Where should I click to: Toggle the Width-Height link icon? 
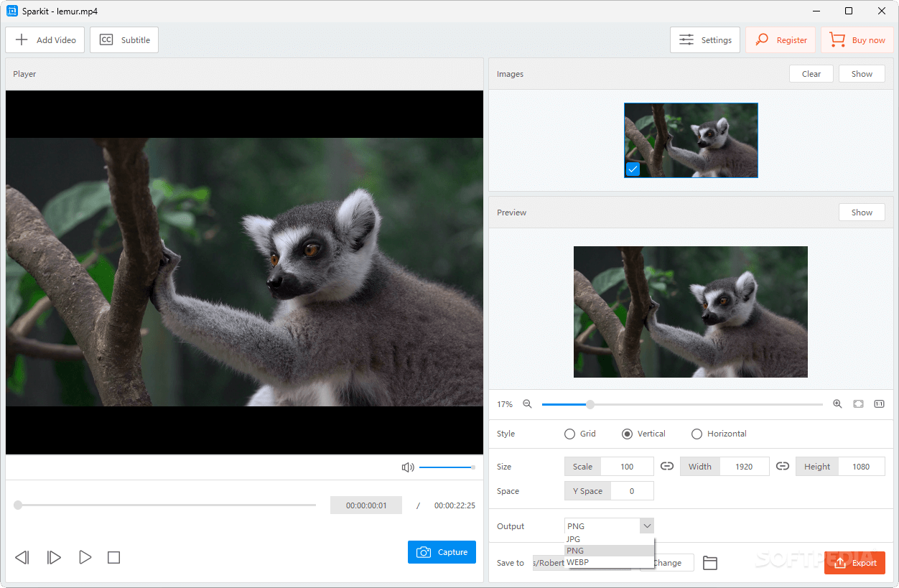[783, 467]
